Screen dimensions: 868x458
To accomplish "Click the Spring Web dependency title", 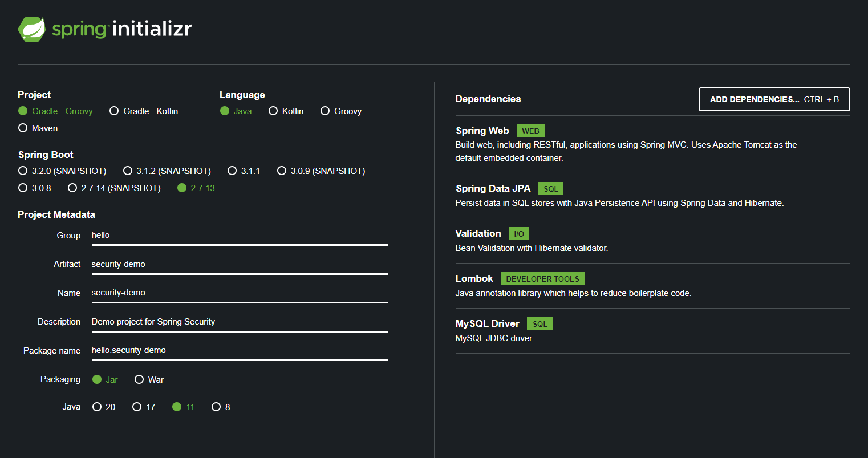I will pyautogui.click(x=482, y=131).
